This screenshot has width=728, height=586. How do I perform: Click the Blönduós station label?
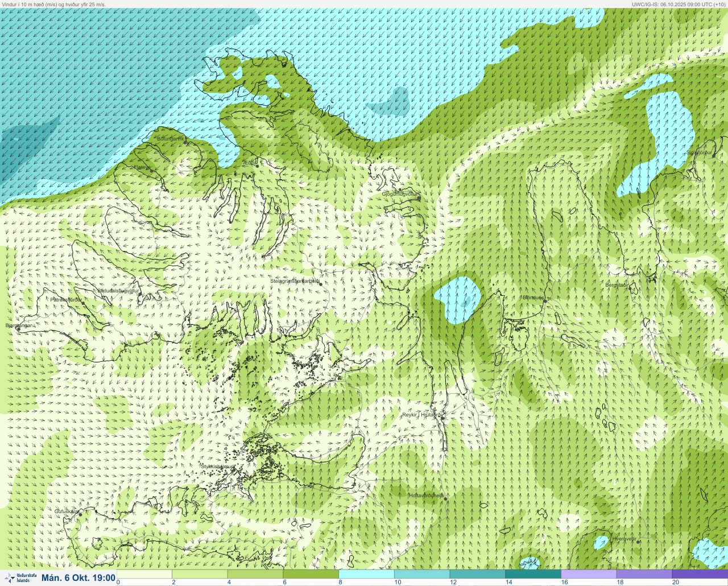click(533, 298)
